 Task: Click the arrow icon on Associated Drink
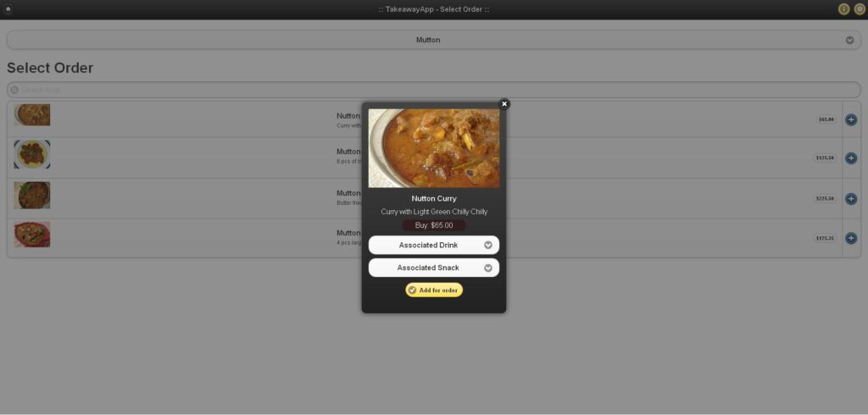pyautogui.click(x=487, y=245)
